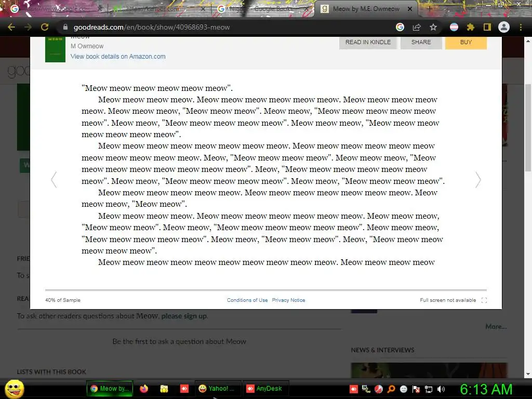This screenshot has width=532, height=399.
Task: Open the Extensions puzzle piece menu
Action: [470, 27]
